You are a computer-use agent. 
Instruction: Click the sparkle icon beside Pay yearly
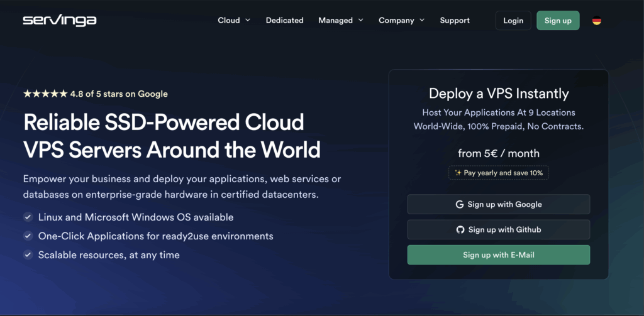tap(457, 173)
